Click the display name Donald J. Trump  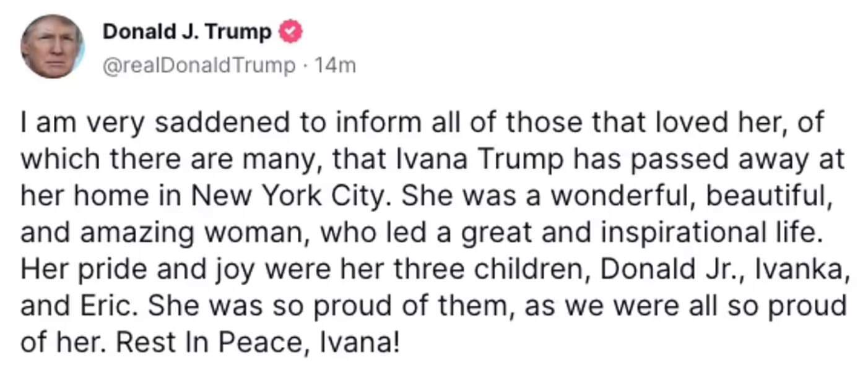pos(187,32)
